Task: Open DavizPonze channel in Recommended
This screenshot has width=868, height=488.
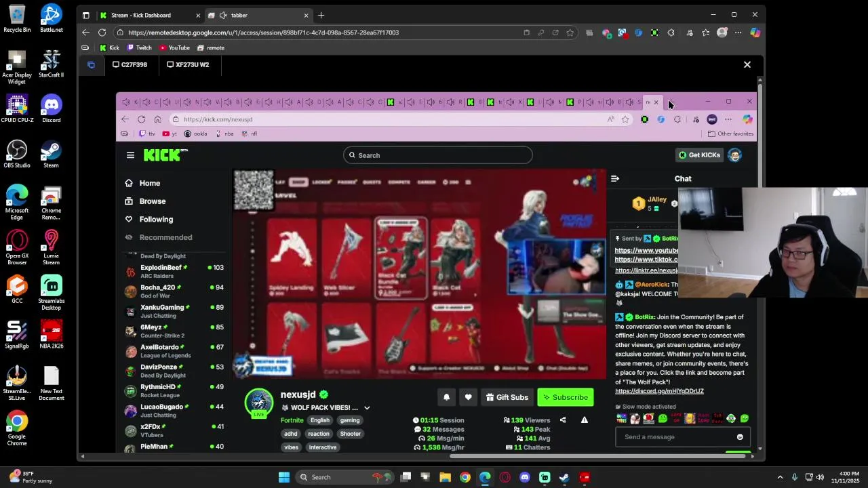Action: [174, 371]
